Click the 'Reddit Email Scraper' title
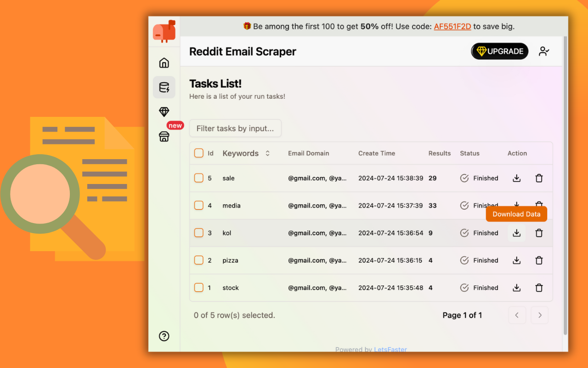This screenshot has width=588, height=368. pyautogui.click(x=243, y=52)
